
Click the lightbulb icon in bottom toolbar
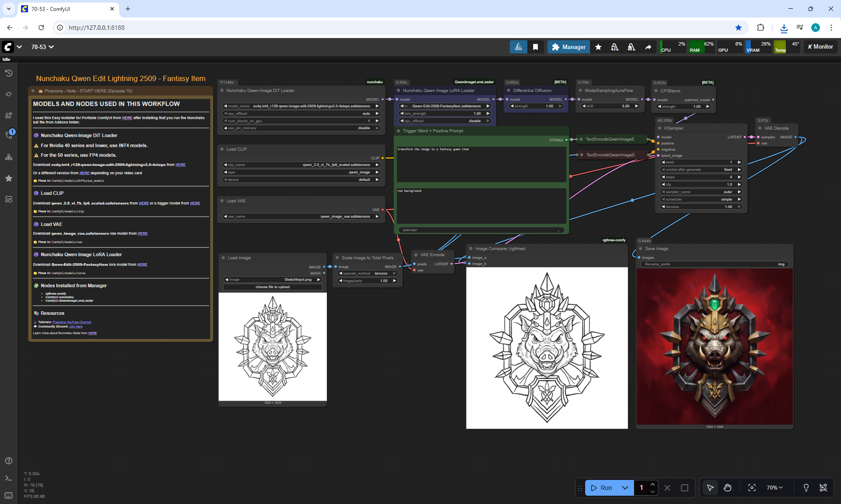806,488
